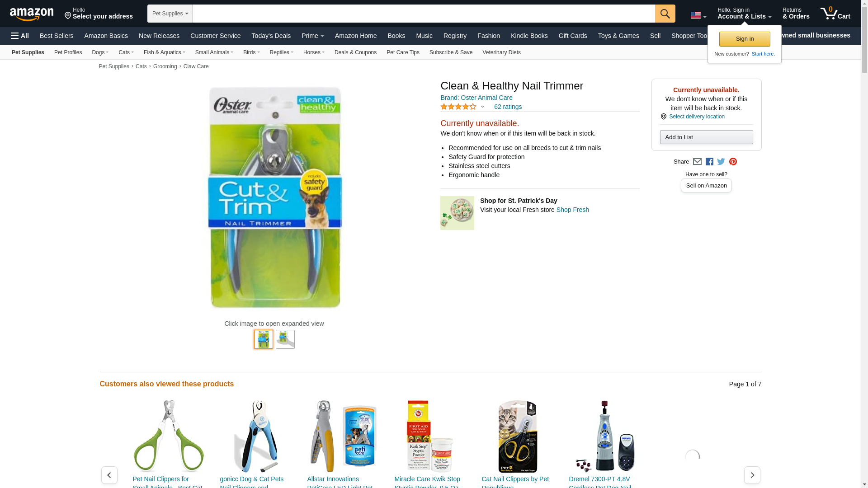Open the Dogs submenu

pos(100,52)
